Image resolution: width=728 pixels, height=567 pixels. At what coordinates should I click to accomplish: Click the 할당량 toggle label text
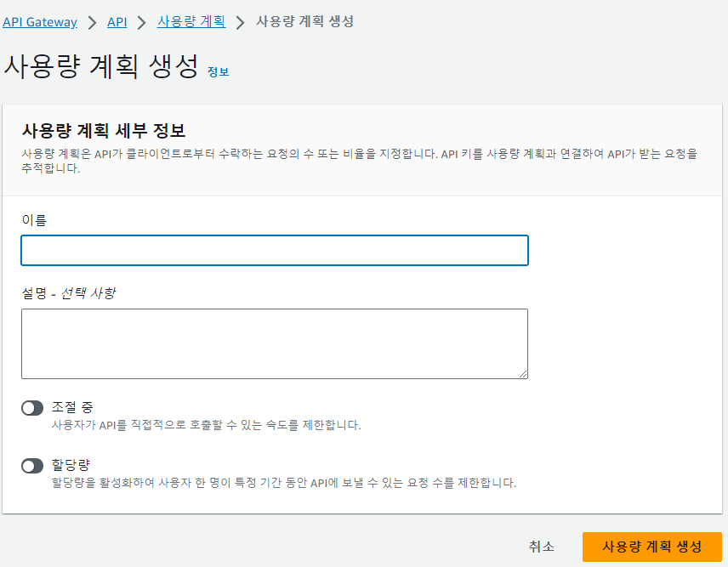(71, 465)
